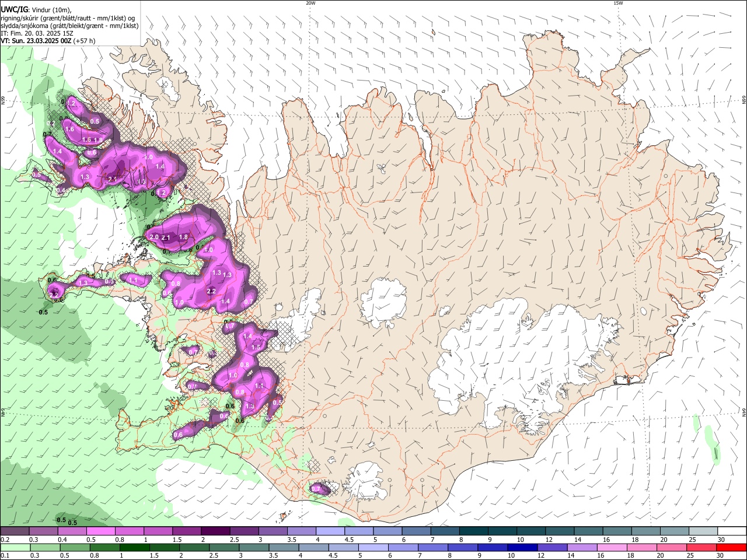Select the upper legend swatch starting at 0.8

tap(129, 531)
